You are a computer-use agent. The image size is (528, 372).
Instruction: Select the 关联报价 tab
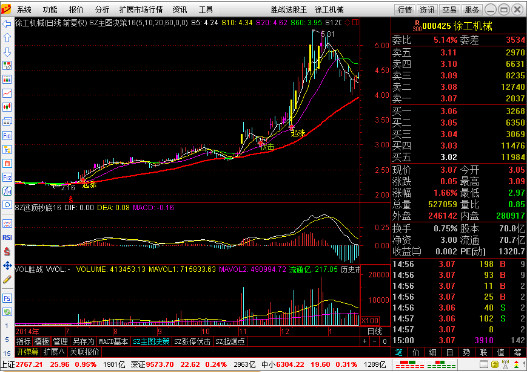tap(84, 352)
